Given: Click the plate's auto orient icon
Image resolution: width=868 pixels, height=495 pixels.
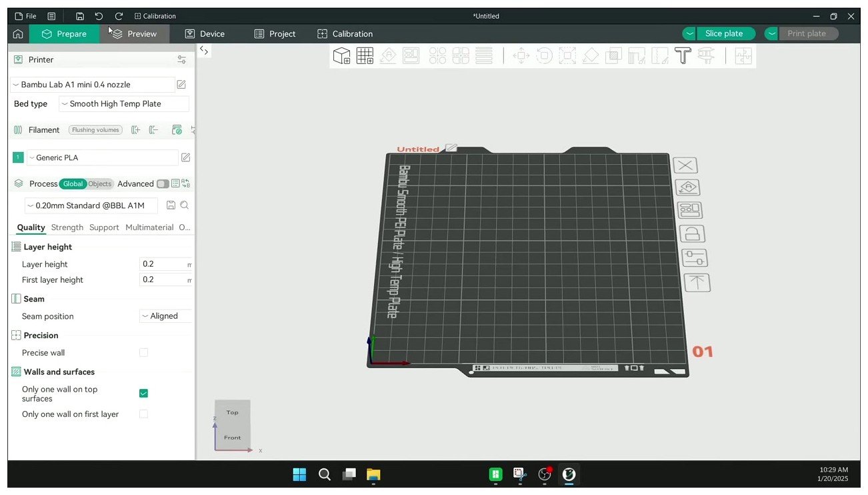Looking at the screenshot, I should pos(687,187).
